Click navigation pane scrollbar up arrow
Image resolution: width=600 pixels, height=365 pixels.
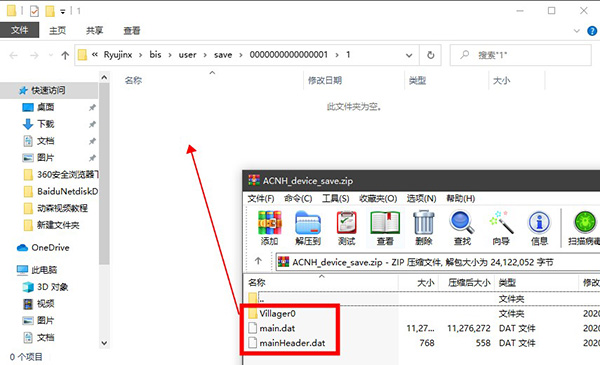[104, 78]
